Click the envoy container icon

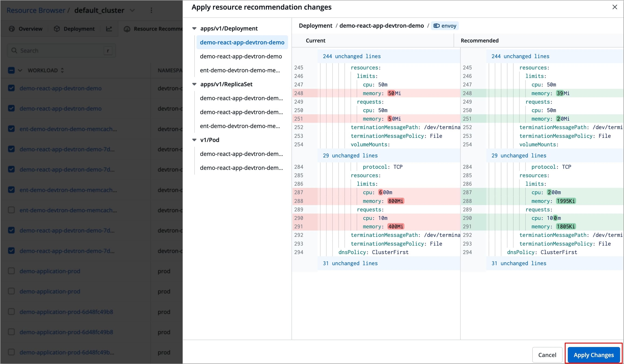[436, 26]
